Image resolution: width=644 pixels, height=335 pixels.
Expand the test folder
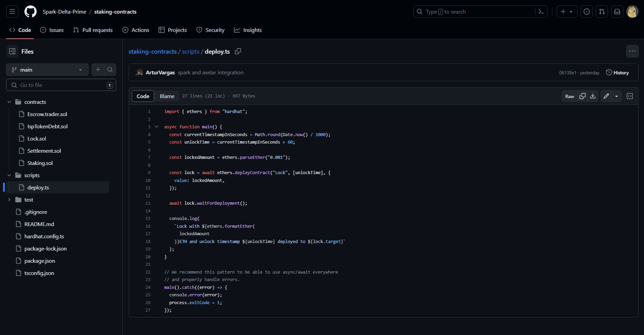[x=9, y=200]
